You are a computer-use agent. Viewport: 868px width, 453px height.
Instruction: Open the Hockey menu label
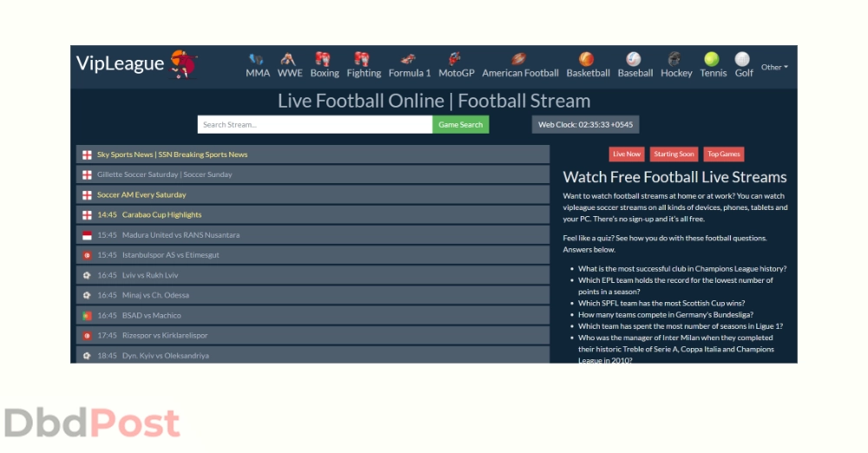tap(676, 73)
